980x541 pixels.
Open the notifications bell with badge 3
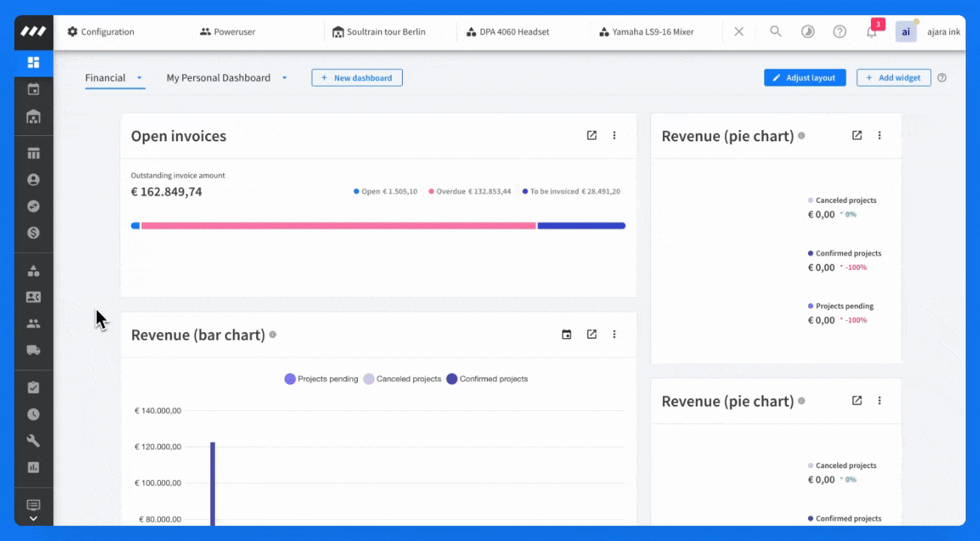872,32
